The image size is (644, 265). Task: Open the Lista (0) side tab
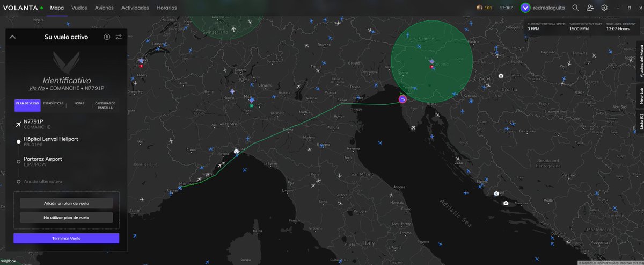pyautogui.click(x=641, y=123)
